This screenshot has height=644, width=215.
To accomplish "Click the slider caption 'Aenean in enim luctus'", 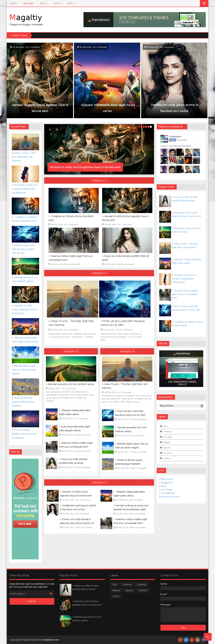I will pyautogui.click(x=85, y=167).
